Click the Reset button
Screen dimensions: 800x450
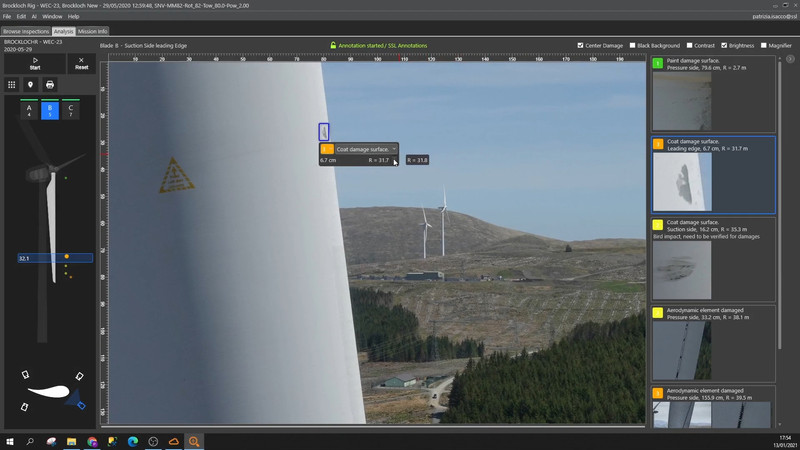81,63
